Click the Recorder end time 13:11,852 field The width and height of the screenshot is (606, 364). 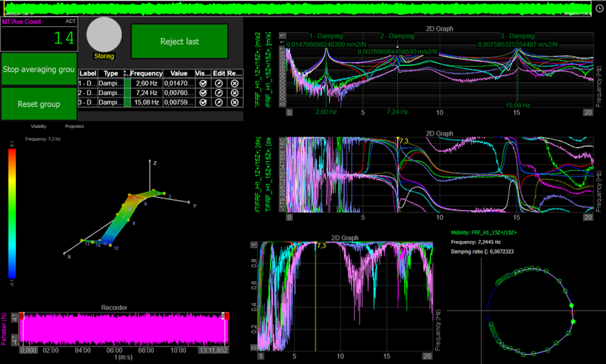[x=213, y=350]
